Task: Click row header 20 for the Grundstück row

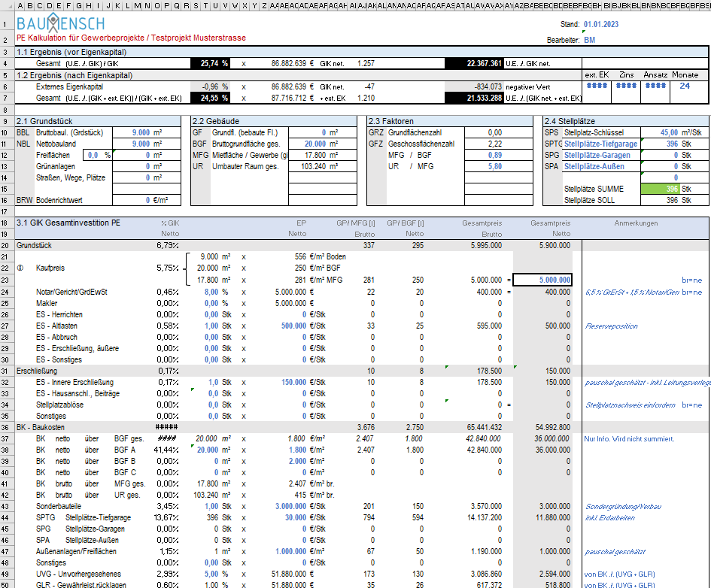Action: [6, 245]
